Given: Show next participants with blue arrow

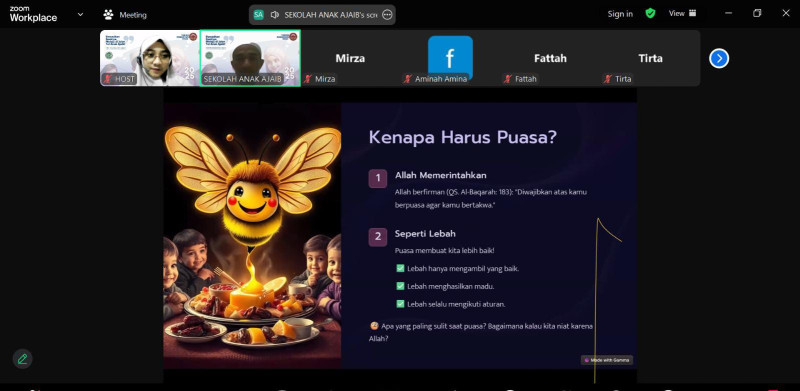Looking at the screenshot, I should [x=719, y=58].
